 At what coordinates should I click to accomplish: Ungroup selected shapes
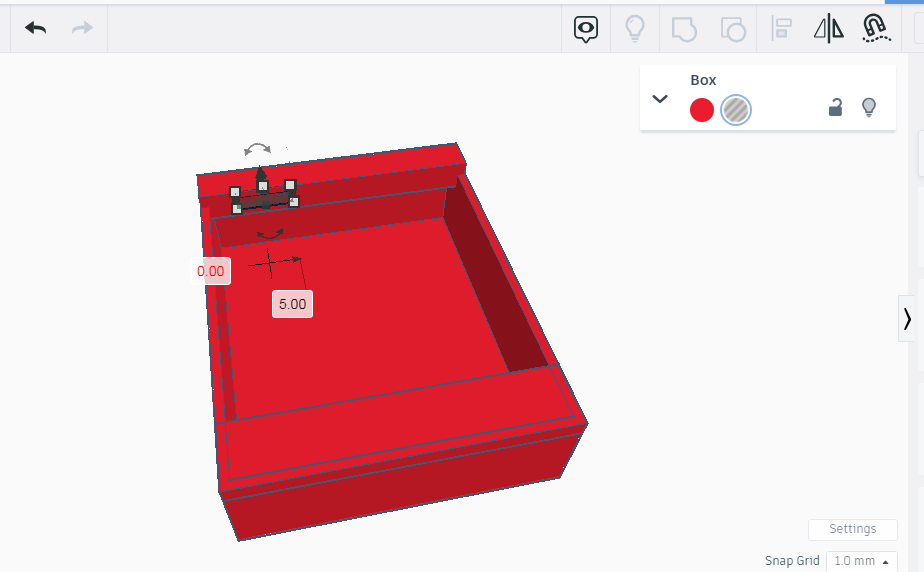pyautogui.click(x=733, y=29)
